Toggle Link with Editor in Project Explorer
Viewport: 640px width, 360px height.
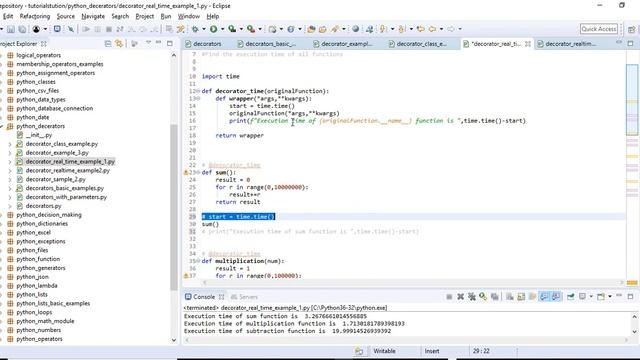pyautogui.click(x=119, y=43)
